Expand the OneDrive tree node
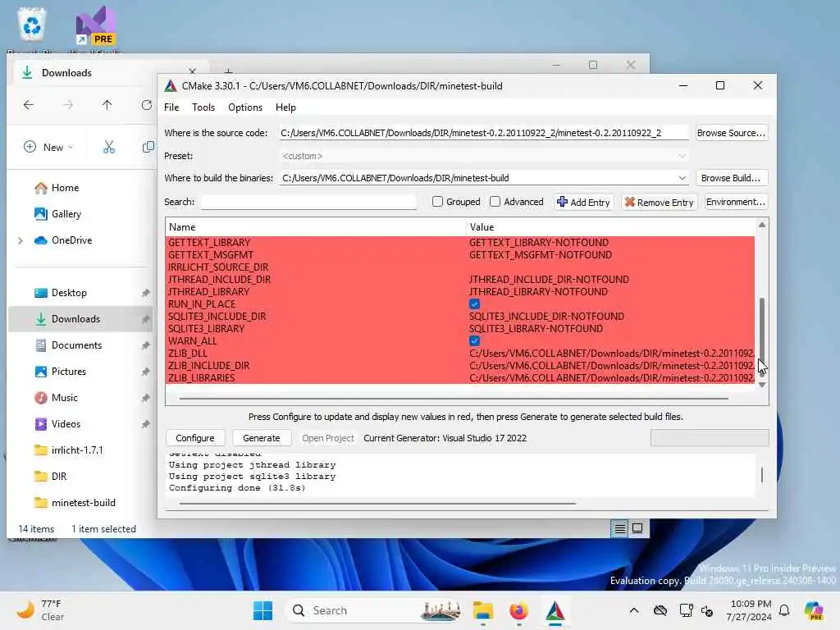Viewport: 840px width, 630px height. coord(21,240)
